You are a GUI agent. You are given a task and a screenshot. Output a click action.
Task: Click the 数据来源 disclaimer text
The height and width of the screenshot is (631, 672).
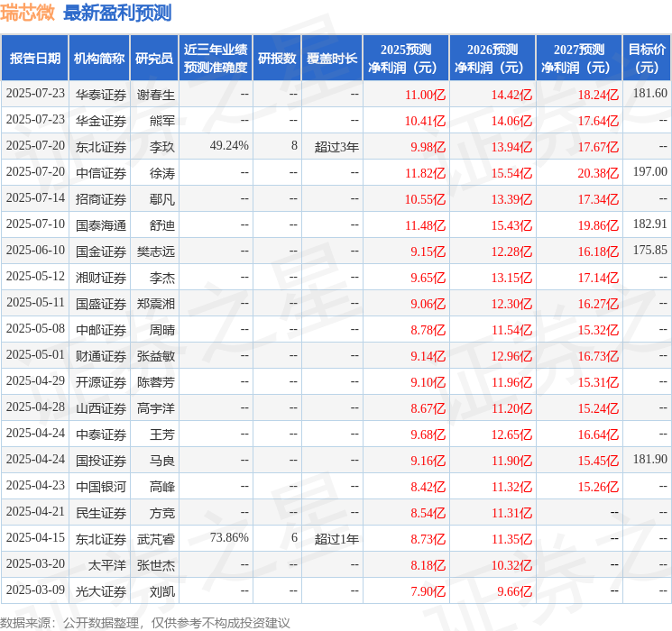pyautogui.click(x=145, y=622)
